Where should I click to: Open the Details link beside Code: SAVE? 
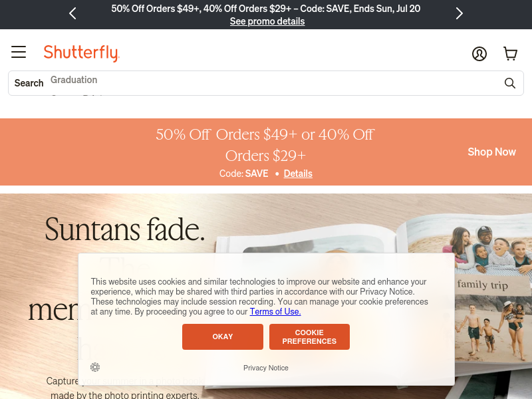coord(298,174)
